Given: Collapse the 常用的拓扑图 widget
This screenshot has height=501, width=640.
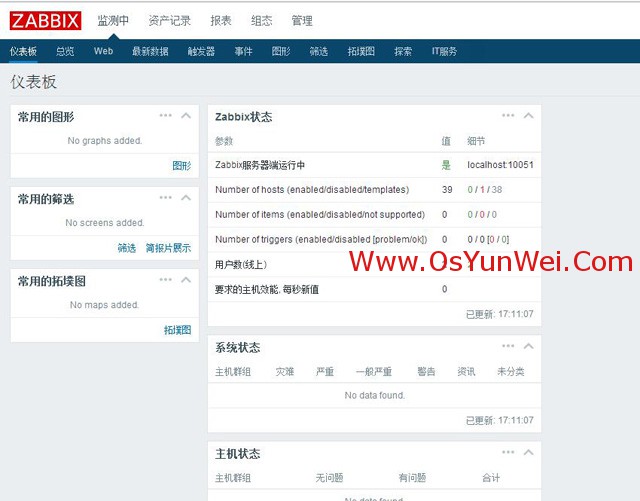Looking at the screenshot, I should (186, 280).
